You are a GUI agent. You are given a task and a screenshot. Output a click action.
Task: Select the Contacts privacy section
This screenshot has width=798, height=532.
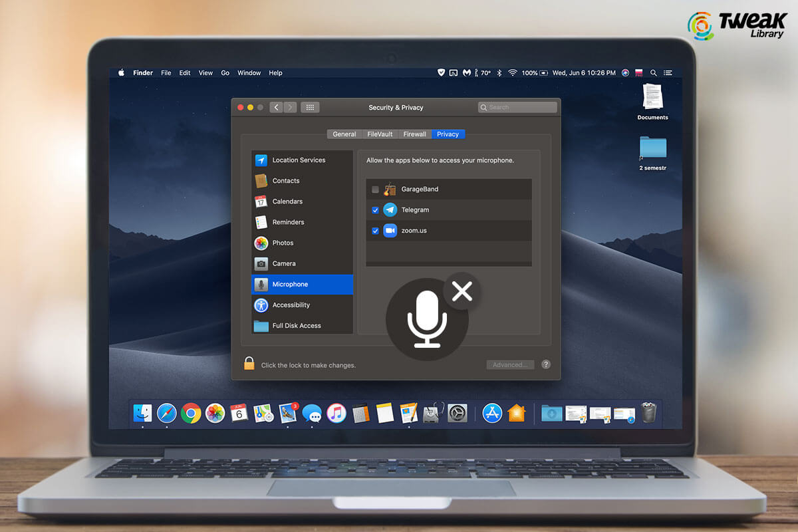[285, 180]
